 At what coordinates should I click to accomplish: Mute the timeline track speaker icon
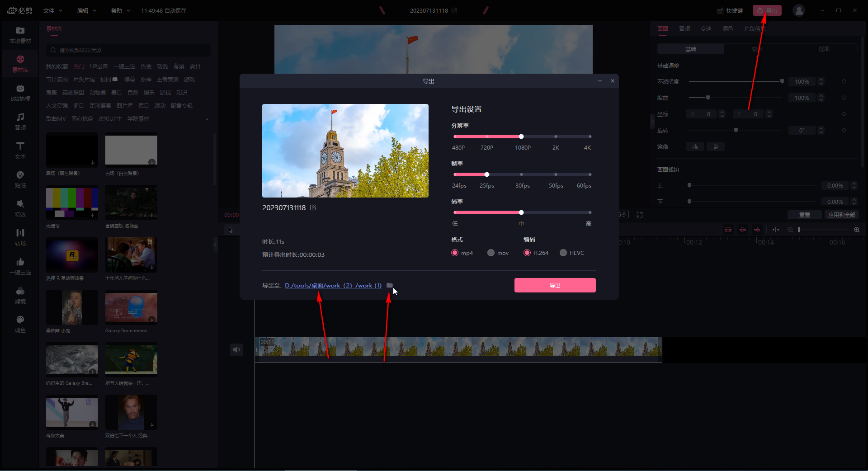click(236, 349)
